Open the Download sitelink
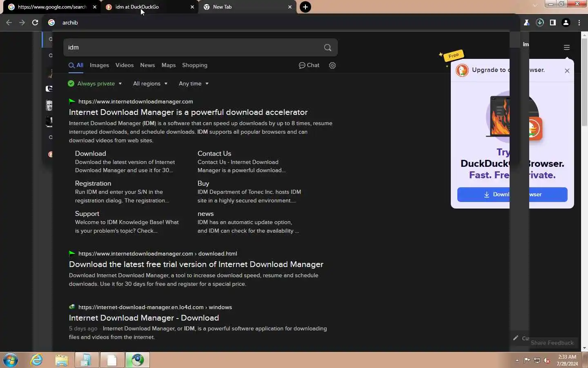Screen dimensions: 588x368 pos(91,153)
